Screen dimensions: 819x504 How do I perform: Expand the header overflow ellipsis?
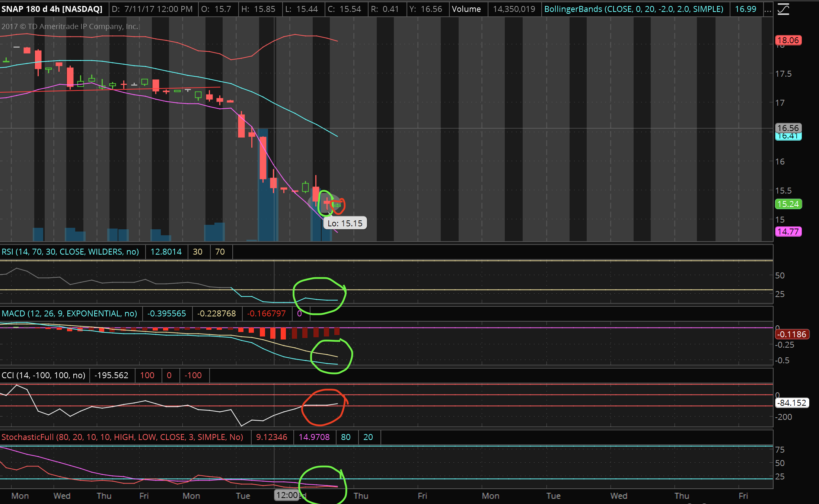pos(768,9)
